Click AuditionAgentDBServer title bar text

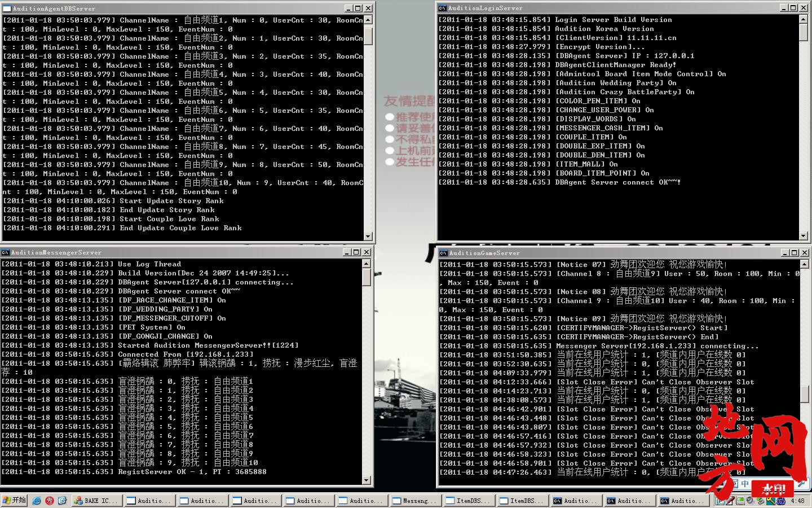click(54, 8)
